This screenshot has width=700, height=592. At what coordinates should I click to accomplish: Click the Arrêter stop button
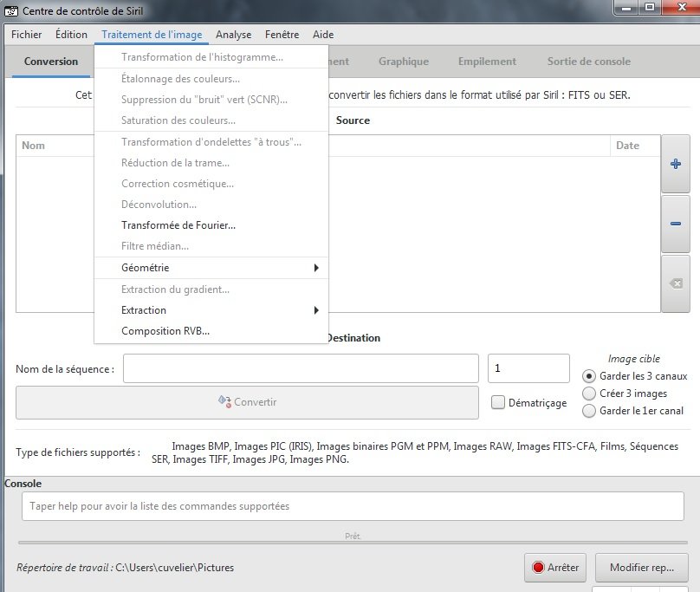(x=555, y=568)
